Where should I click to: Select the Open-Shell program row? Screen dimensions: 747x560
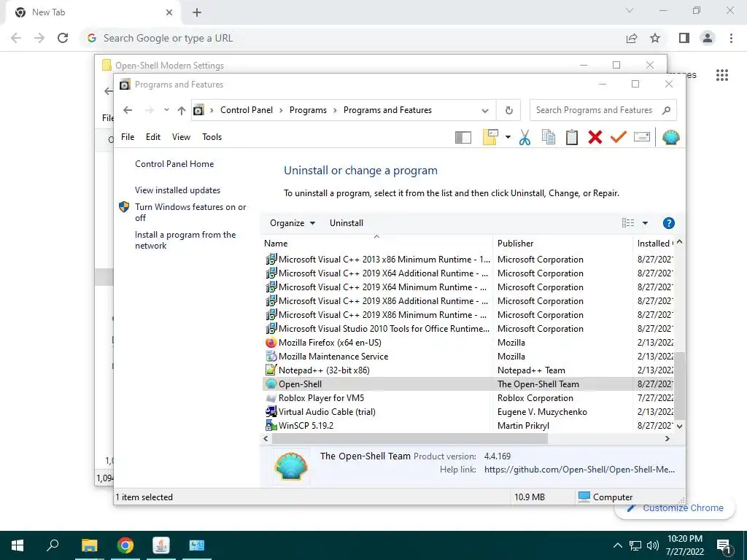(x=468, y=384)
